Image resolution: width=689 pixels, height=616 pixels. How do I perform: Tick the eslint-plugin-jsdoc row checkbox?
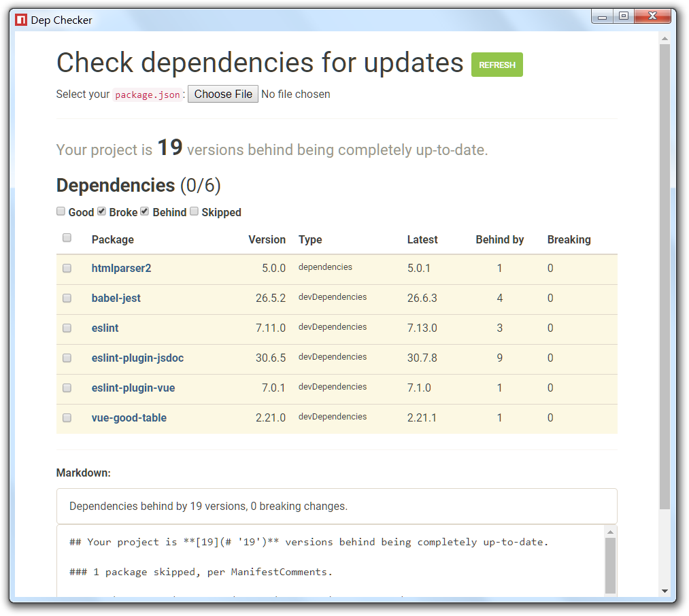(67, 358)
